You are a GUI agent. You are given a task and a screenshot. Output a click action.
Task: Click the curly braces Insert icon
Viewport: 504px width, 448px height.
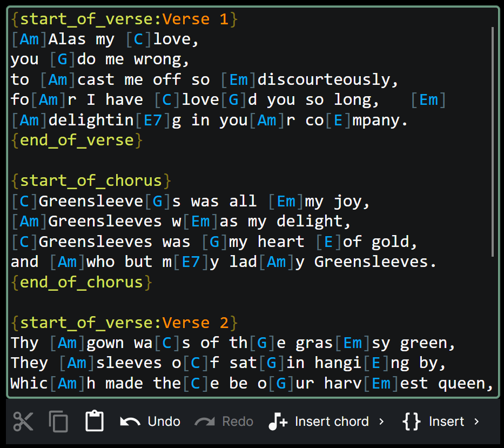[412, 422]
